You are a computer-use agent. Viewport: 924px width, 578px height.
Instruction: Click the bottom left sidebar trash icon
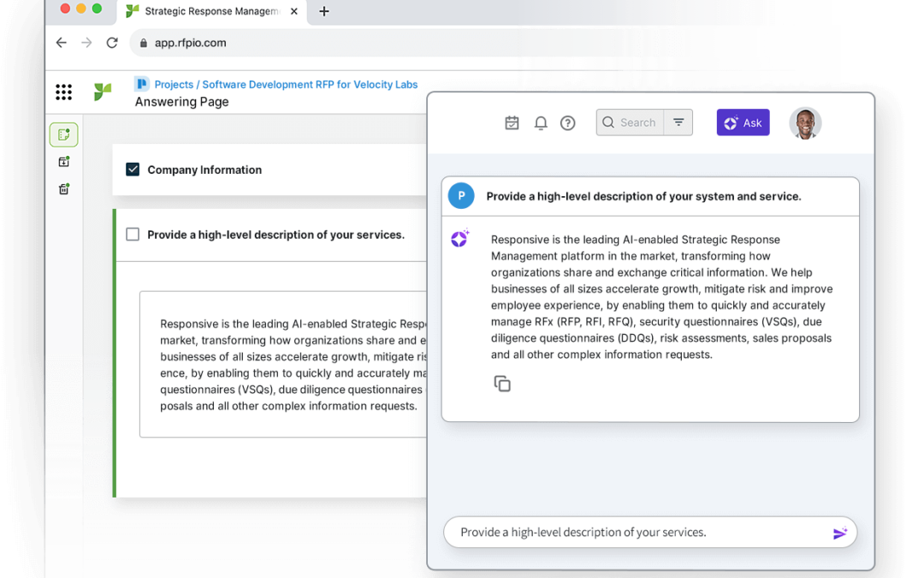tap(64, 189)
